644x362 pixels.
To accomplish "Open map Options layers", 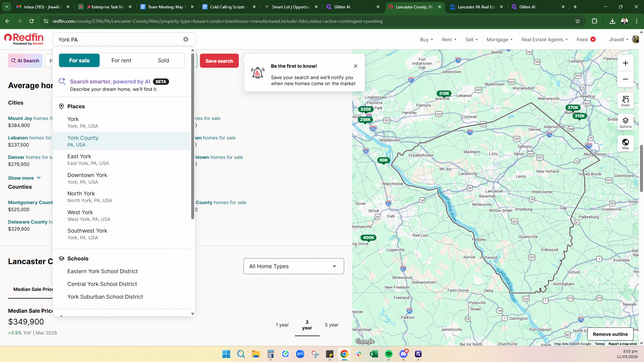I will point(626,122).
